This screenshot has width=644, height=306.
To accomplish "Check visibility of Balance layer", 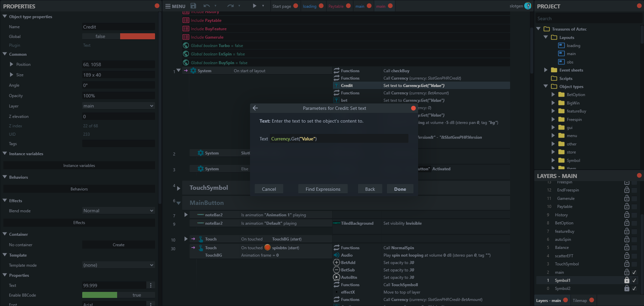I will (634, 247).
